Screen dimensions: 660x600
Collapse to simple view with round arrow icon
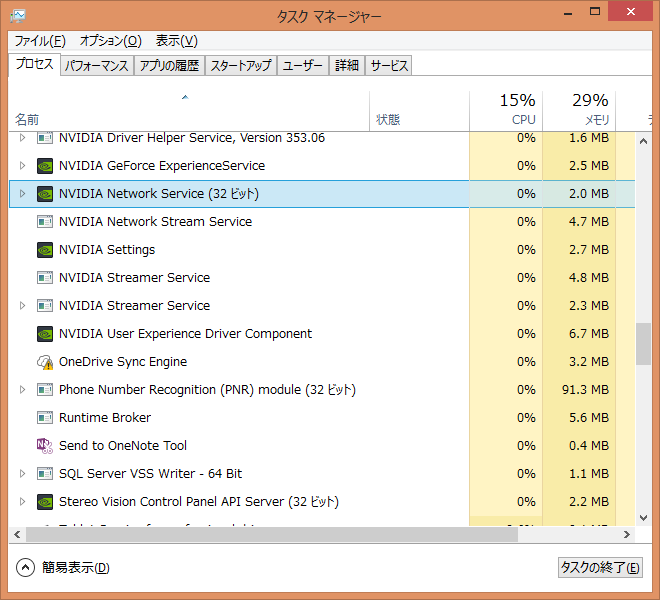[25, 568]
